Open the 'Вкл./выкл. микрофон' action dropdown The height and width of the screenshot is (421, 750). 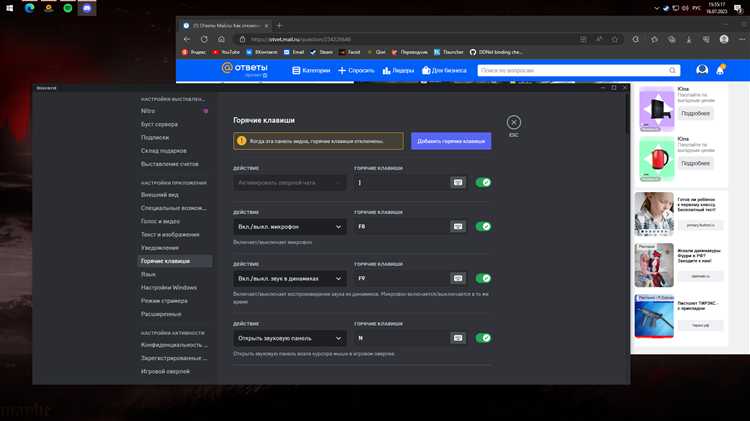click(290, 227)
